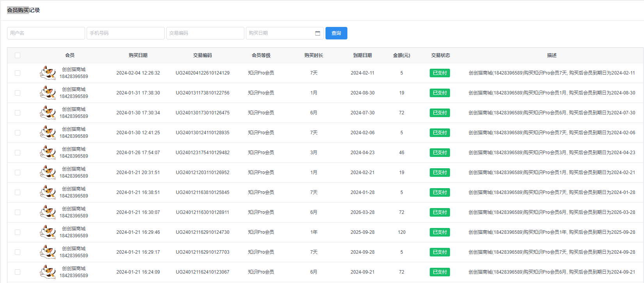The image size is (644, 283).
Task: Click the avatar in the UG240121203110126952 row
Action: pyautogui.click(x=48, y=173)
